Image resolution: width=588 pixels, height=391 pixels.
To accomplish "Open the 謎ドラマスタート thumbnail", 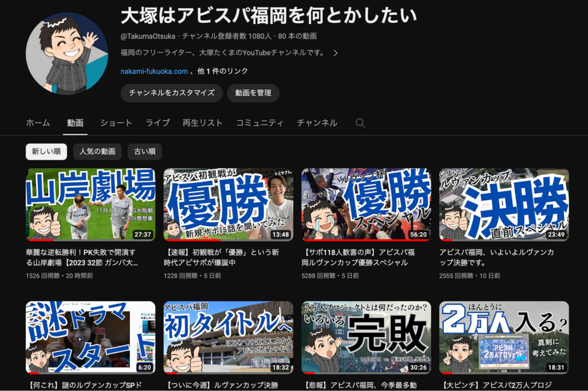I will [x=91, y=338].
